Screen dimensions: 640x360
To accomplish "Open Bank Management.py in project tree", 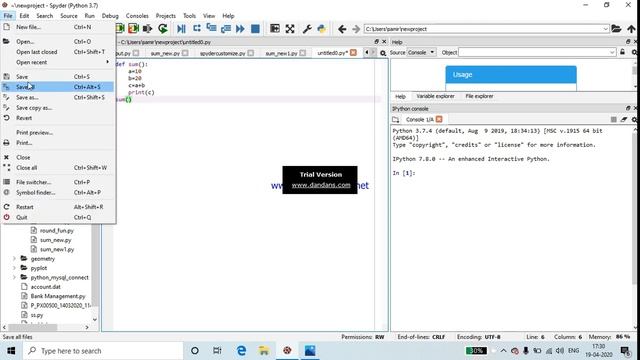I will (58, 296).
